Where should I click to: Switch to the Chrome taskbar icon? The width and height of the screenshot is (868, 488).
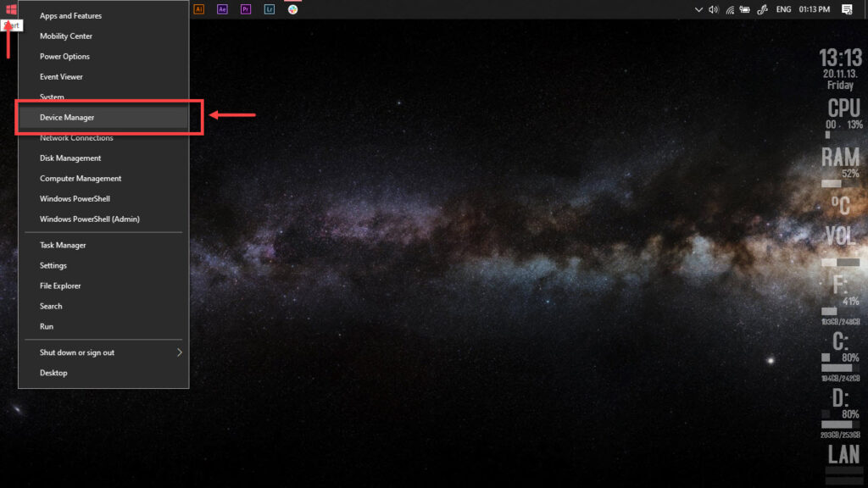click(292, 9)
